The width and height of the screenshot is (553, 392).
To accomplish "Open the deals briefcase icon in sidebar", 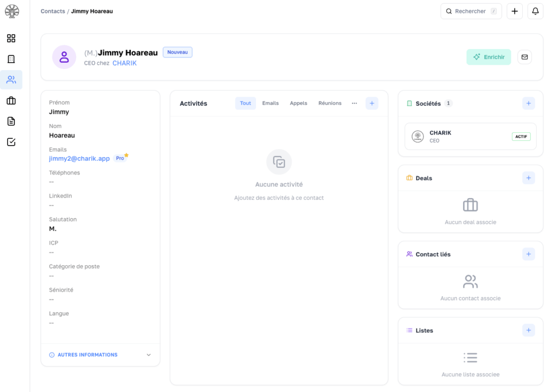I will 11,100.
